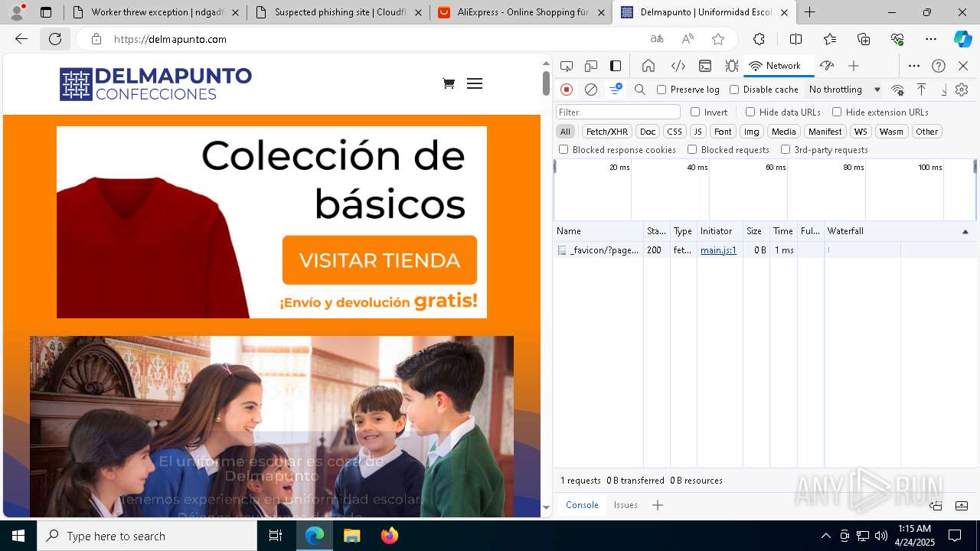This screenshot has height=551, width=980.
Task: Open main.js:1 initiator link
Action: point(718,250)
